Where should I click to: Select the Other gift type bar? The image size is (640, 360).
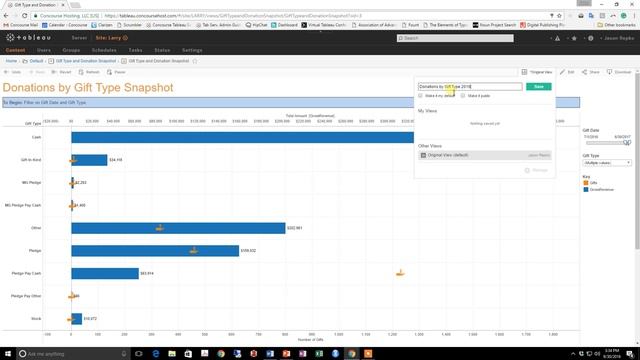(x=178, y=228)
